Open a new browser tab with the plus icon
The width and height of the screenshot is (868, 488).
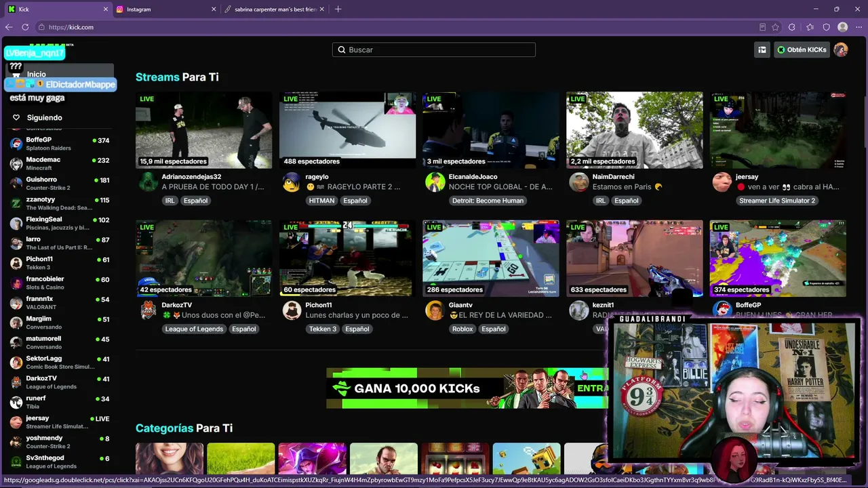click(x=338, y=9)
